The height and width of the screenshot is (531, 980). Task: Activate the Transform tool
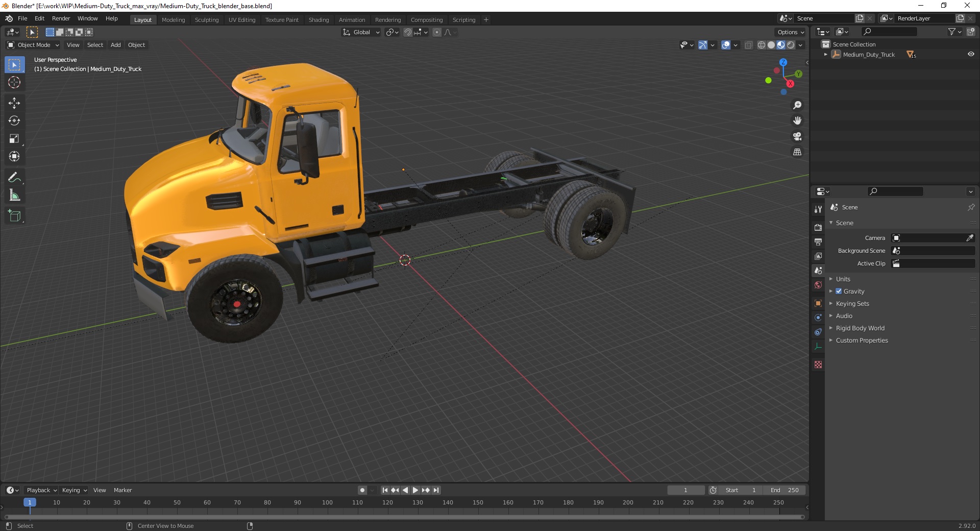pos(14,157)
